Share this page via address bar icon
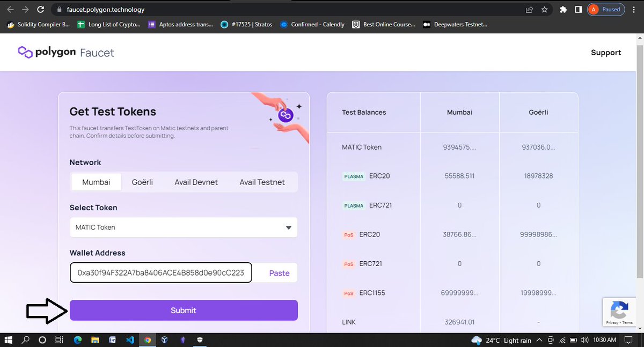The height and width of the screenshot is (347, 644). tap(529, 10)
